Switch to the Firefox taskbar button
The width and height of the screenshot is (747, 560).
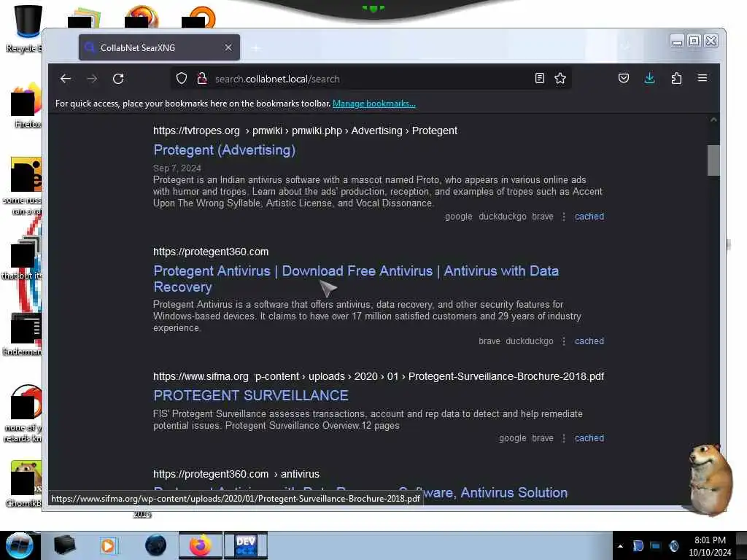point(201,545)
